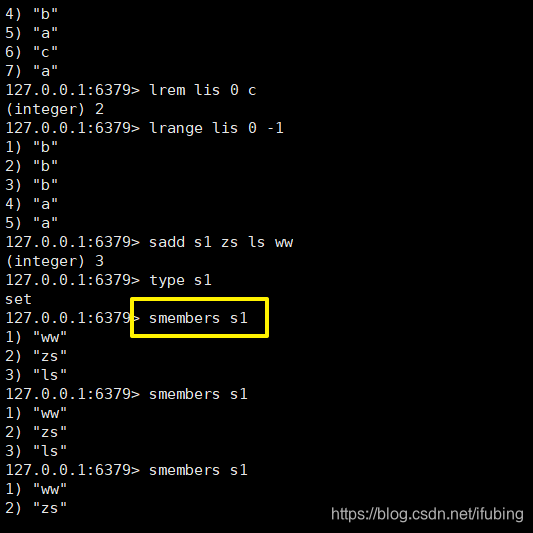Click the second smembers s1 command
This screenshot has width=533, height=533.
pyautogui.click(x=198, y=394)
